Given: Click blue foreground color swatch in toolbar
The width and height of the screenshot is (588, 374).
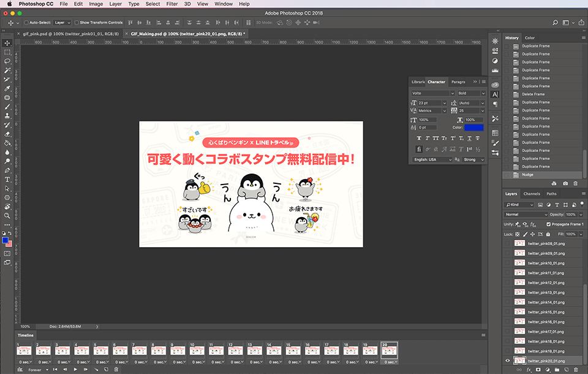Looking at the screenshot, I should 5,240.
